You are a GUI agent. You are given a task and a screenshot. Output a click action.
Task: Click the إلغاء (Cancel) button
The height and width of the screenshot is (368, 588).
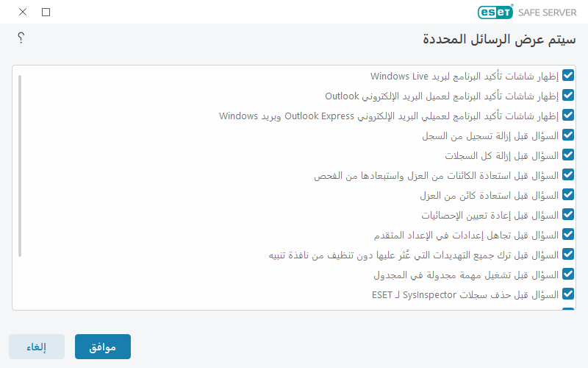pos(36,347)
